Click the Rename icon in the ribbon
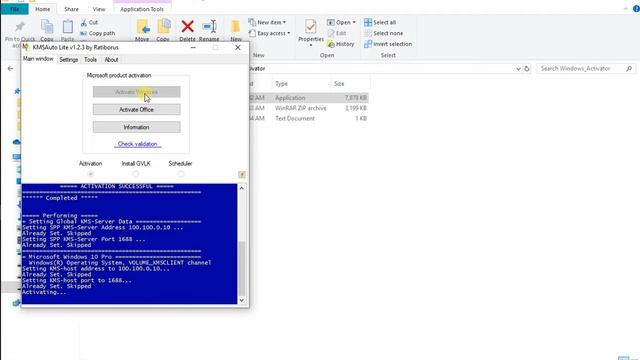This screenshot has height=360, width=640. [x=209, y=27]
